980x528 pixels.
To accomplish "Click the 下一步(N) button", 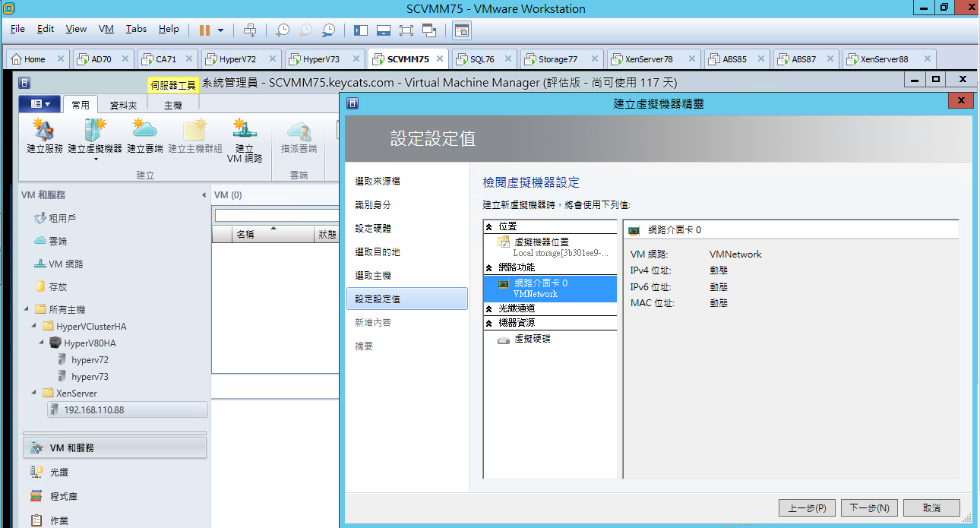I will [871, 507].
